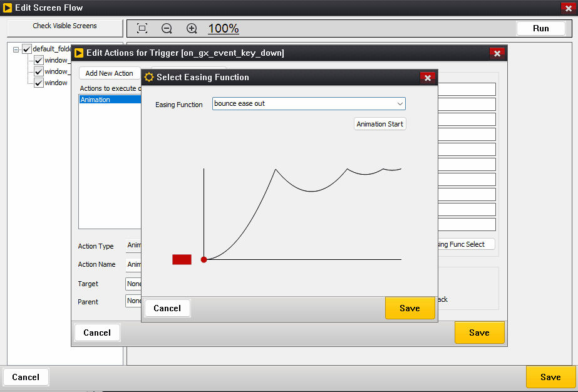This screenshot has height=392, width=578.
Task: Save the Edit Screen Flow window
Action: point(550,377)
